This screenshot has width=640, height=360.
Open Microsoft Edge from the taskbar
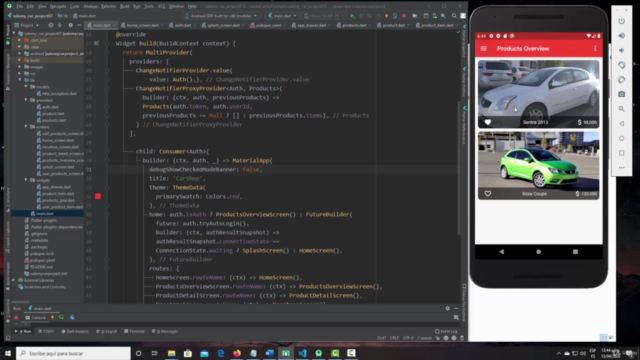coord(220,353)
